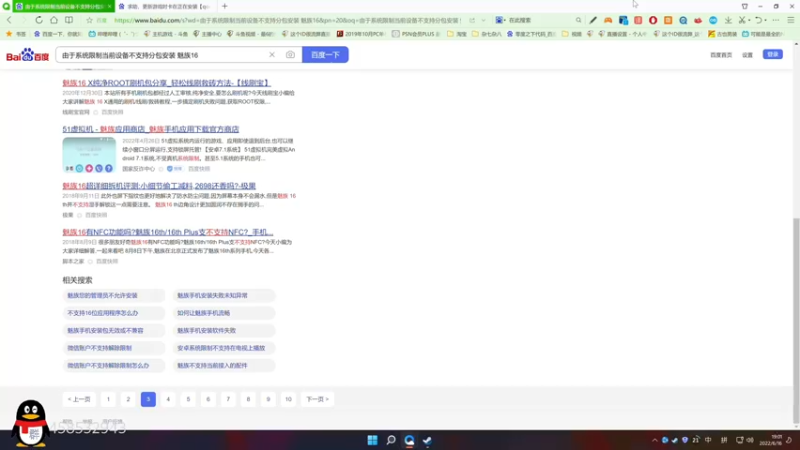Open the 魅族16 X纯净ROOT刷机包 result
This screenshot has height=450, width=800.
pyautogui.click(x=166, y=83)
